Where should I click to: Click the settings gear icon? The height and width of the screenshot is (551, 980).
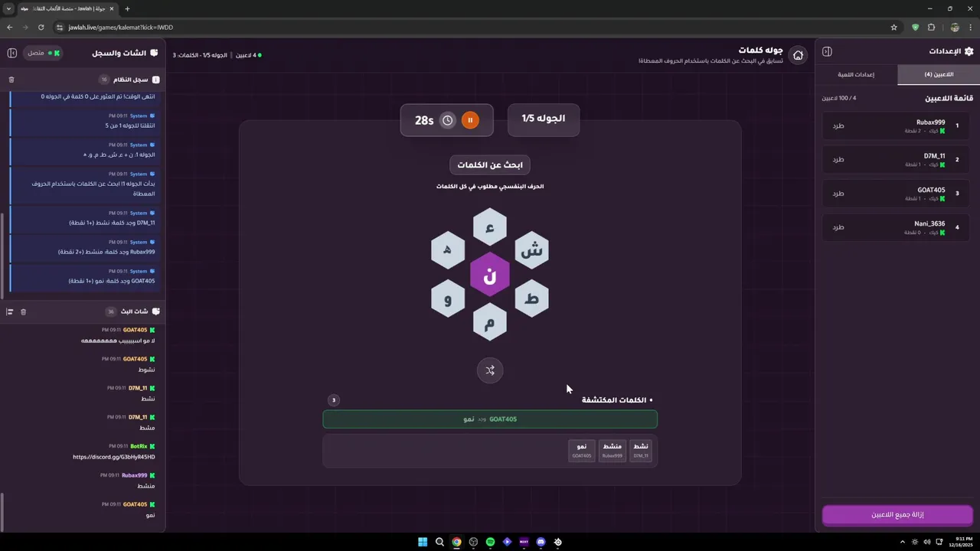969,51
